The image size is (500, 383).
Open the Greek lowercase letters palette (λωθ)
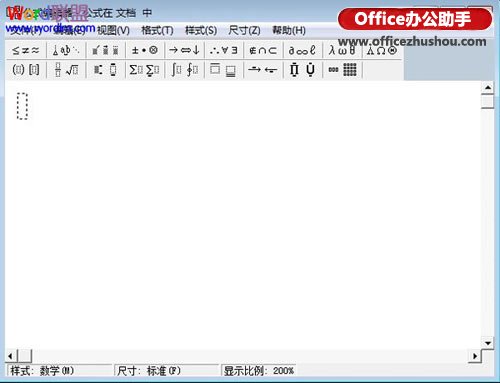click(x=342, y=50)
